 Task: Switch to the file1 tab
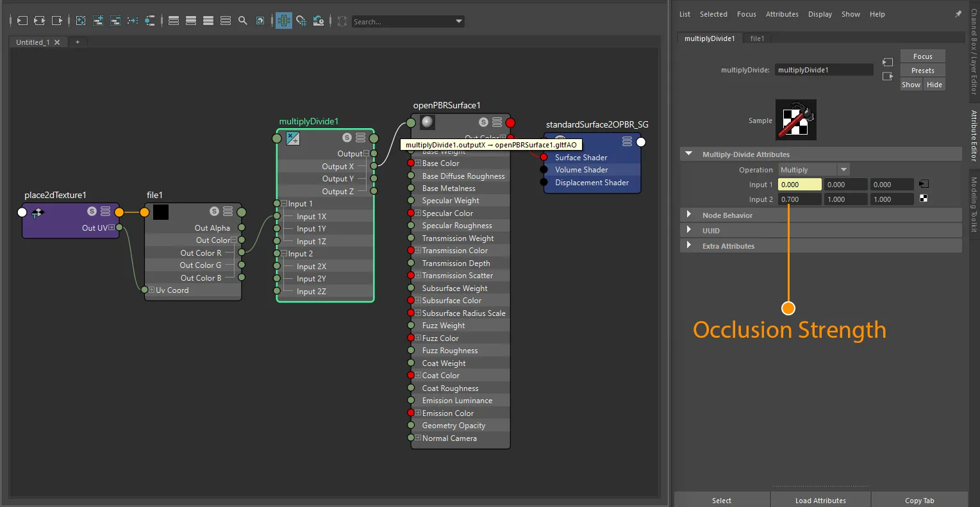pyautogui.click(x=757, y=38)
